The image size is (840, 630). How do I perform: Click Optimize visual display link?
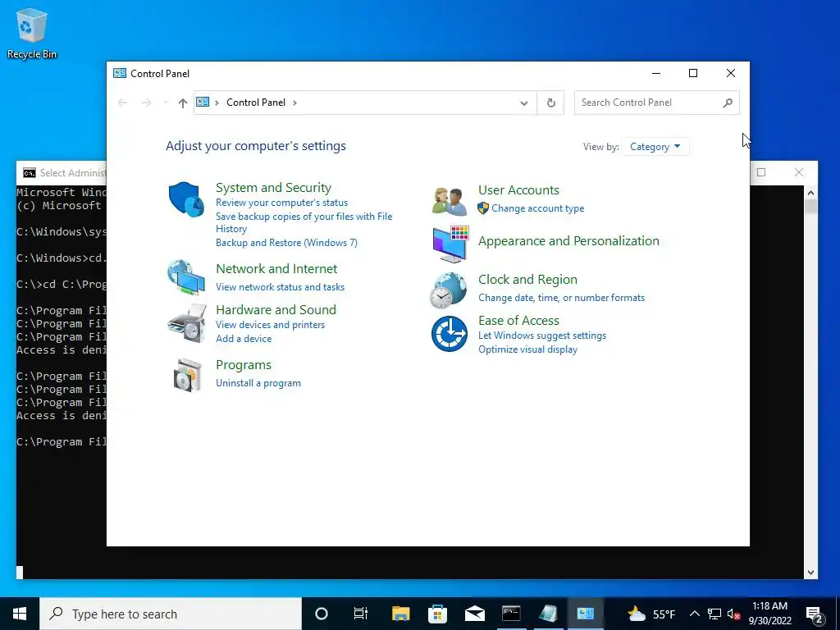coord(527,349)
